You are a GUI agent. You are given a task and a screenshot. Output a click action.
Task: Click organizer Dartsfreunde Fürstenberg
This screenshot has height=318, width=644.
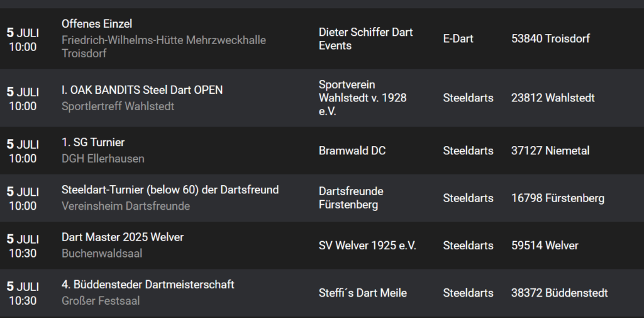(x=351, y=198)
